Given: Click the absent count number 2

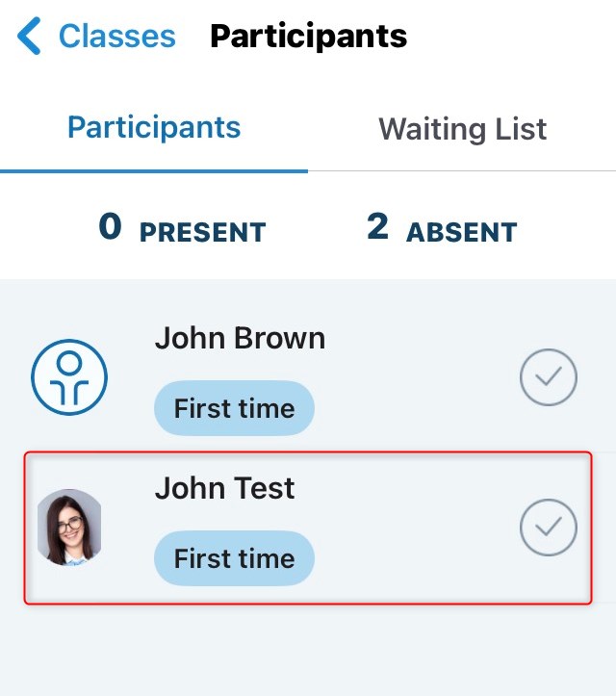Looking at the screenshot, I should click(x=377, y=228).
